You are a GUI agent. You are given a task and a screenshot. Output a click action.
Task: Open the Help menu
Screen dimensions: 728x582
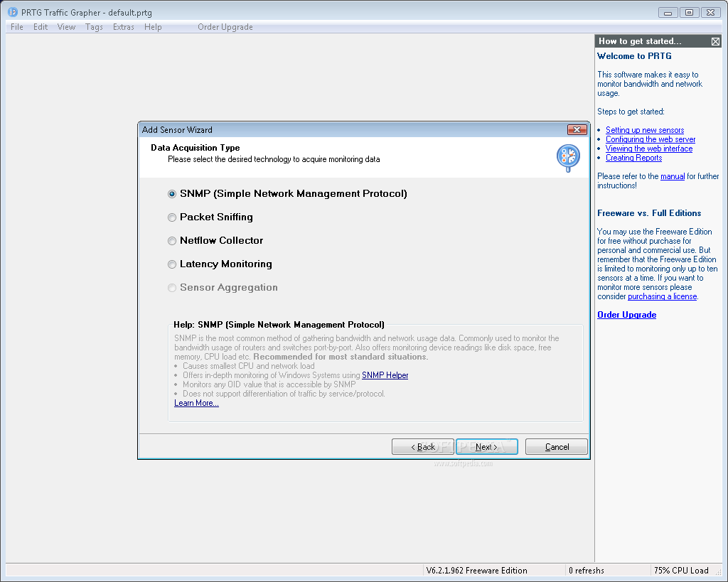click(x=153, y=27)
